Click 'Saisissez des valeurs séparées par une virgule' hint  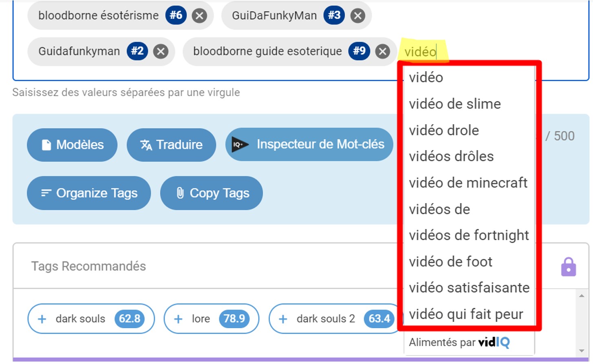coord(126,92)
